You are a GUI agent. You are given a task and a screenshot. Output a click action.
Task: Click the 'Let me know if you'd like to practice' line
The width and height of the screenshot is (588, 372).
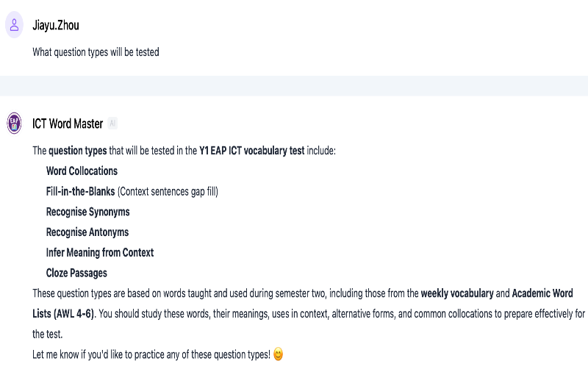tap(151, 354)
